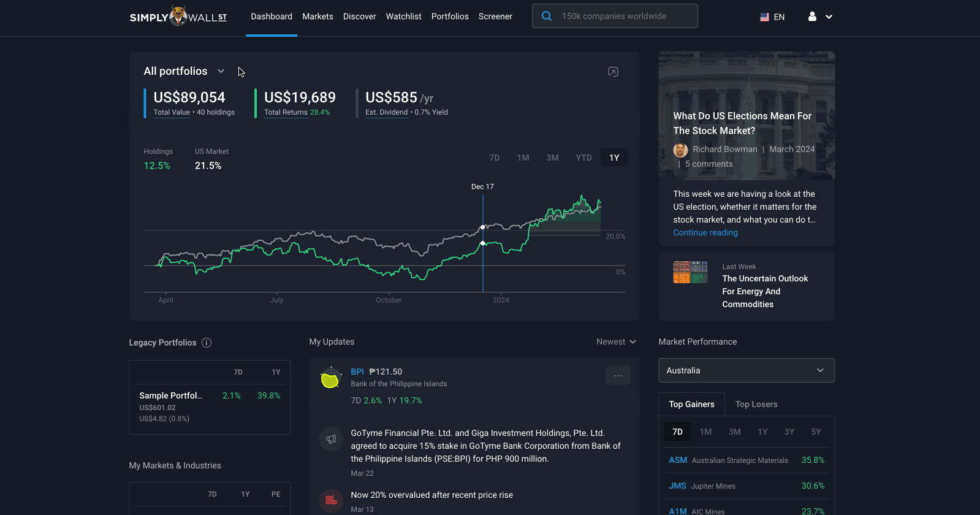Select 1Y in Market Performance
Viewport: 980px width, 515px height.
[x=762, y=432]
